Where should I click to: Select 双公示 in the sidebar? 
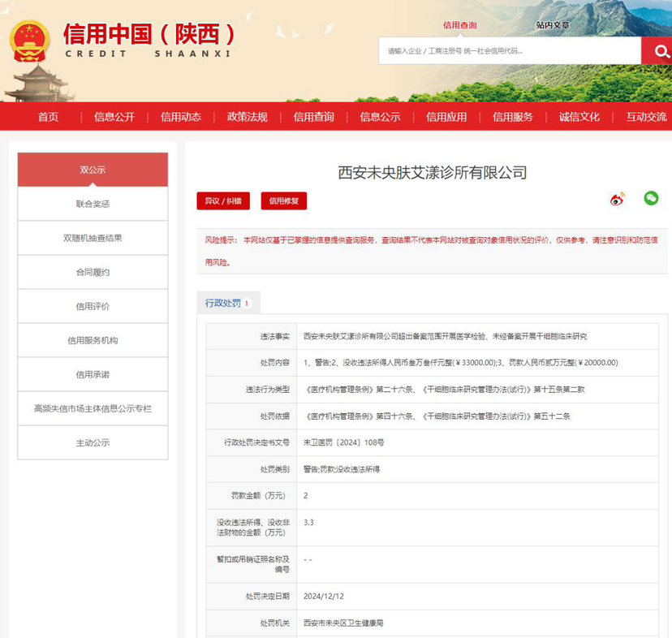click(93, 170)
